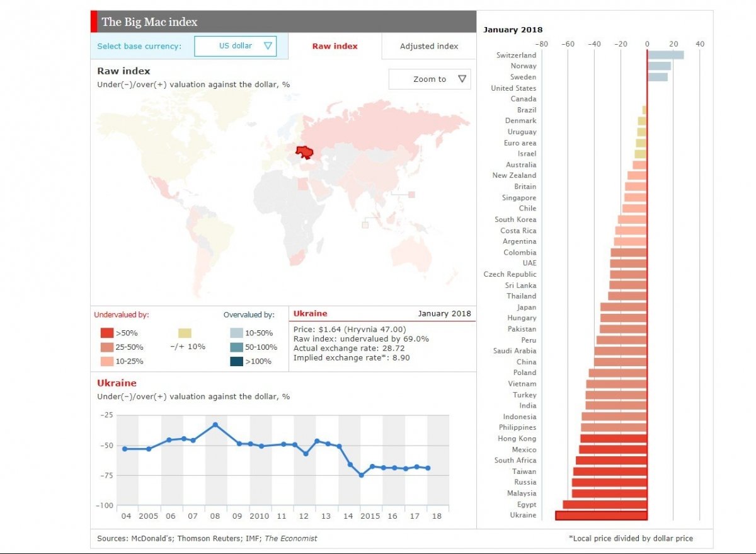Image resolution: width=756 pixels, height=554 pixels.
Task: Click the 25-50% undervalued legend swatch
Action: click(106, 347)
